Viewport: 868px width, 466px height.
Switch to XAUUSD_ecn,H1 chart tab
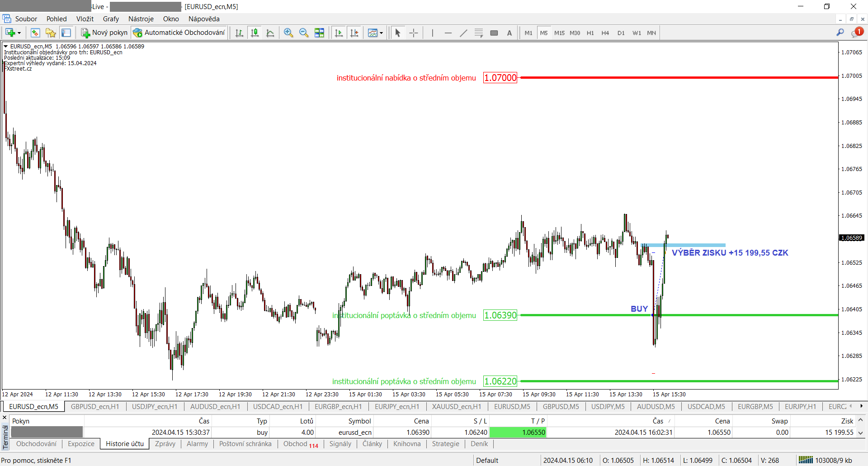[457, 406]
